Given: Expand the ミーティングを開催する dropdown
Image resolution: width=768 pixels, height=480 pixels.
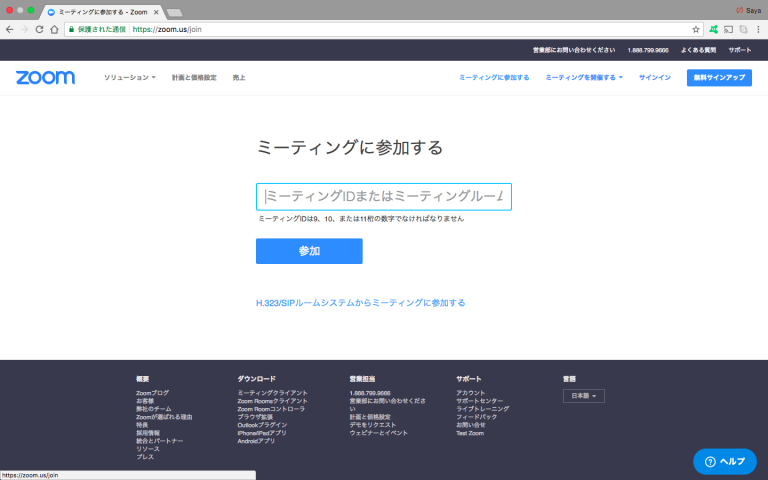Looking at the screenshot, I should (x=584, y=77).
